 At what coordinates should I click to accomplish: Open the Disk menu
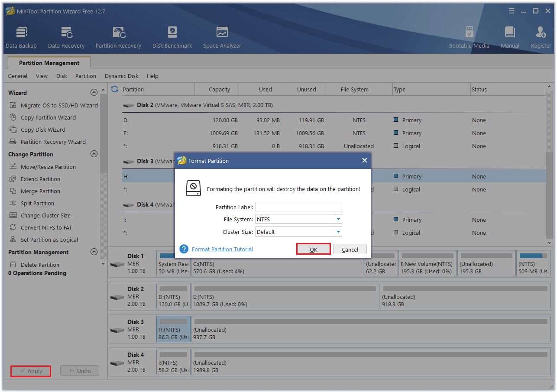tap(62, 76)
